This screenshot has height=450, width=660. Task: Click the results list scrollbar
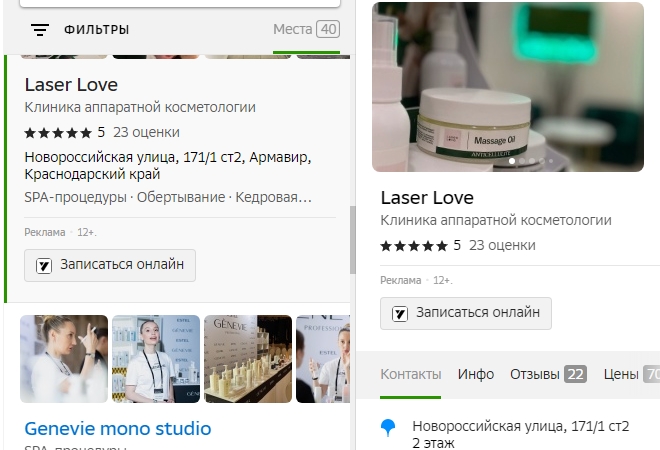(352, 240)
